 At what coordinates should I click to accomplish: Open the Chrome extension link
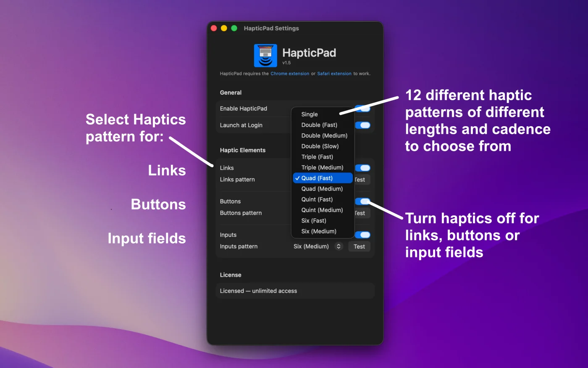coord(290,74)
